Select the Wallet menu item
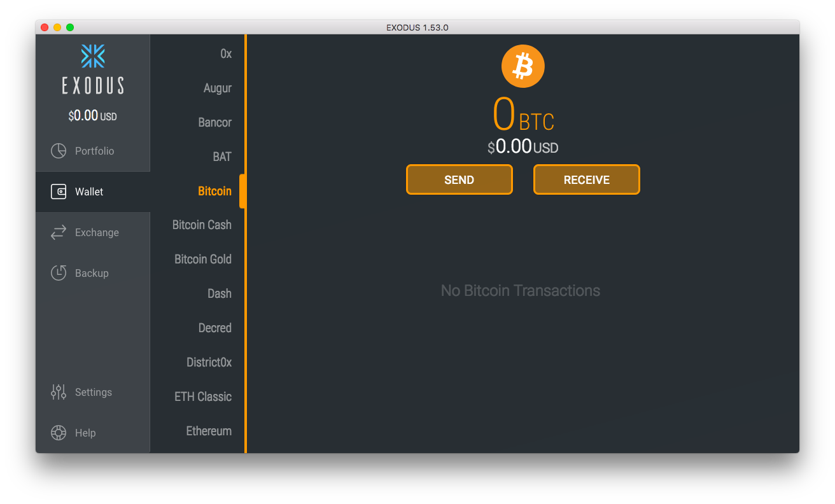Image resolution: width=835 pixels, height=504 pixels. (x=93, y=192)
